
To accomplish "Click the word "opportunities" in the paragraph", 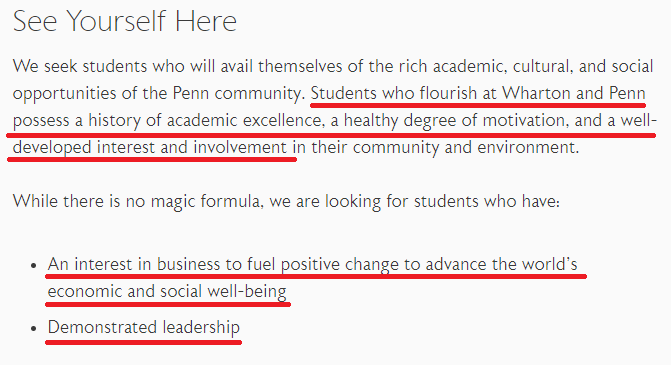I will 64,93.
